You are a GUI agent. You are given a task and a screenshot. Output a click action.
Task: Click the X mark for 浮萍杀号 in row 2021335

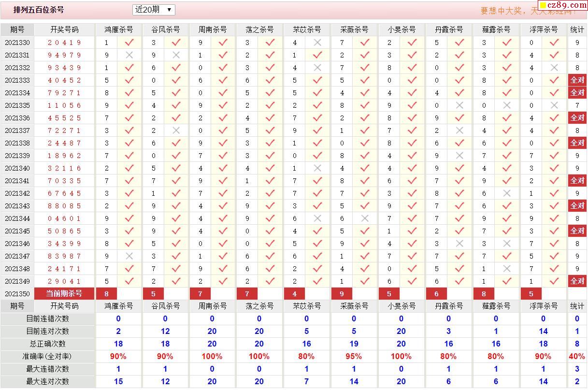(554, 105)
